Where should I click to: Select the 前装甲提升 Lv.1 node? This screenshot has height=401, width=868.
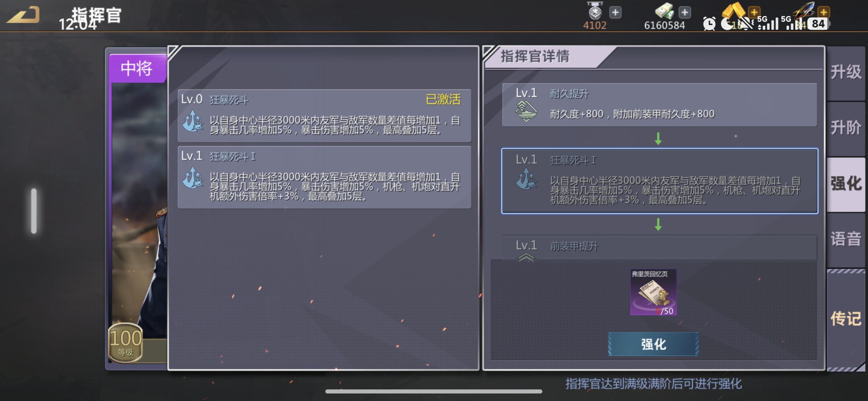[x=659, y=247]
